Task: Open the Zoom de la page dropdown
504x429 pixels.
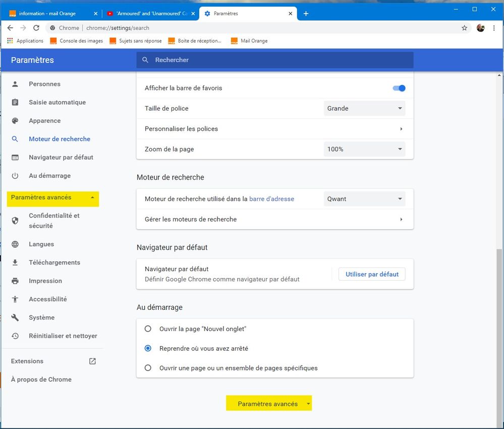Action: tap(364, 149)
